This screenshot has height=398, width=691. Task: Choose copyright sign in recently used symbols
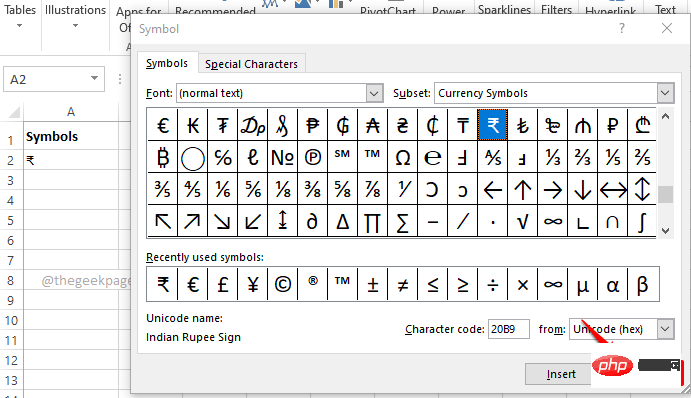pos(282,284)
